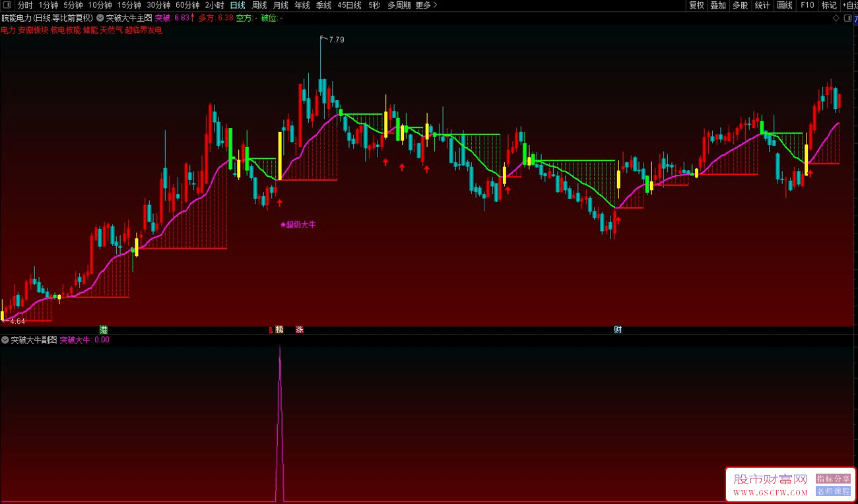The height and width of the screenshot is (504, 858).
Task: Open WWW.GSCFW.COM website link
Action: click(770, 493)
